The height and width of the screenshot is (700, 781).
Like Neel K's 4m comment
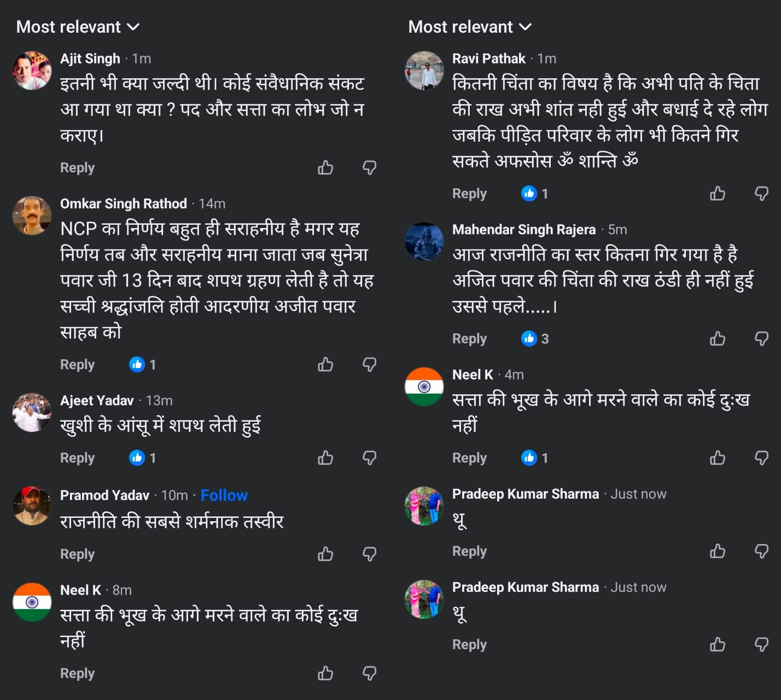pos(718,458)
